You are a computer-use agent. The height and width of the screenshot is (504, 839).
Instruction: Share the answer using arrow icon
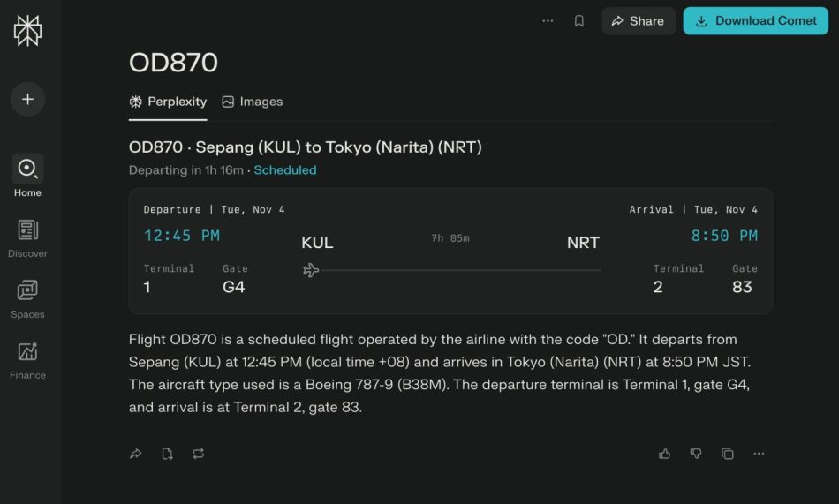(x=136, y=454)
